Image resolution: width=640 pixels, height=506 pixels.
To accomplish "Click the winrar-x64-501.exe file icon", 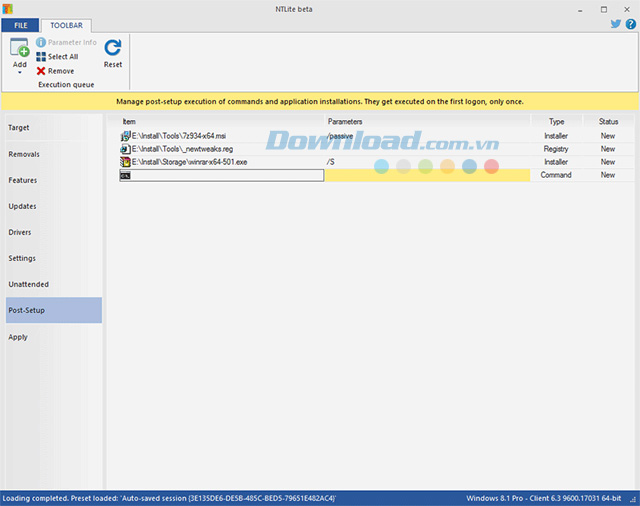I will [x=126, y=161].
